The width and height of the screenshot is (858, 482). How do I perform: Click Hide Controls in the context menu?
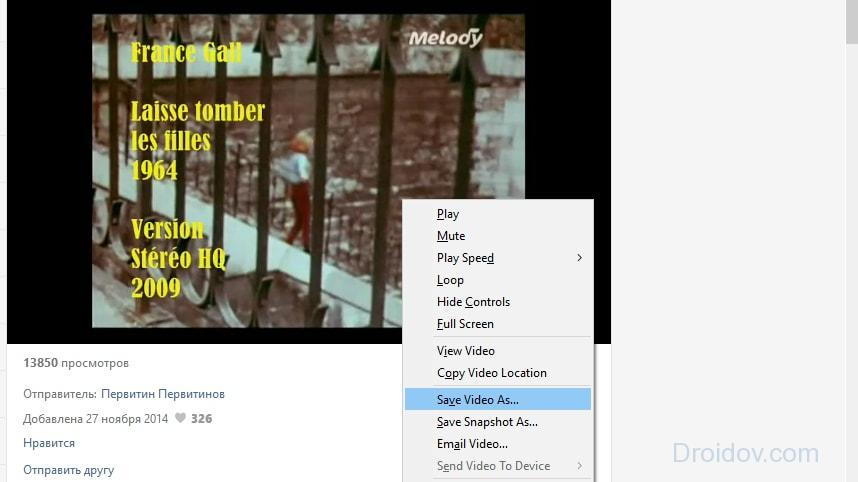pos(473,302)
